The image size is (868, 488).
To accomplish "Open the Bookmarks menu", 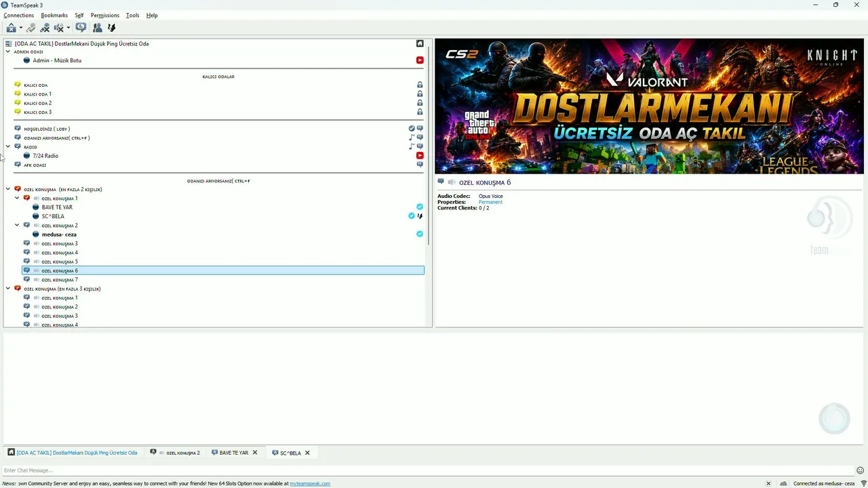I will 54,15.
